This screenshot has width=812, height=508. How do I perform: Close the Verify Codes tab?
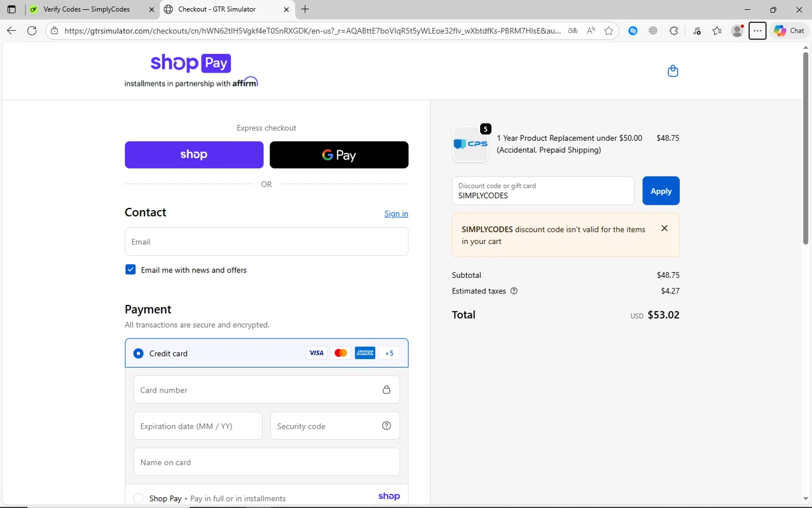152,9
